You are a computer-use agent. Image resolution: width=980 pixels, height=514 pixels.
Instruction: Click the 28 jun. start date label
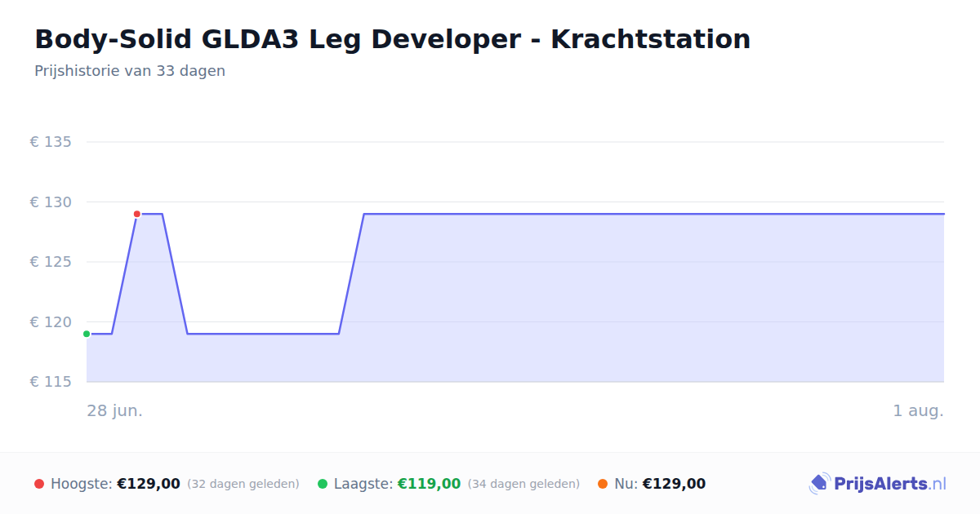115,410
